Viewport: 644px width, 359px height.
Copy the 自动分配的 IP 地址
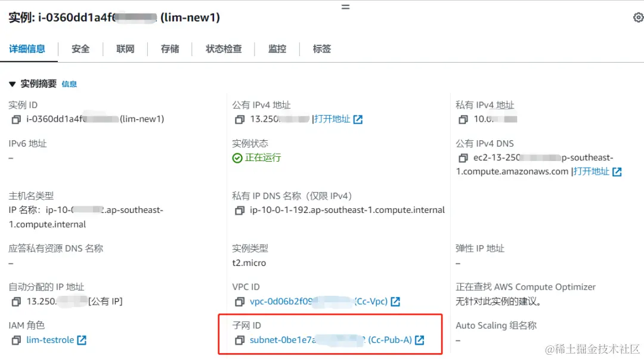pos(16,302)
